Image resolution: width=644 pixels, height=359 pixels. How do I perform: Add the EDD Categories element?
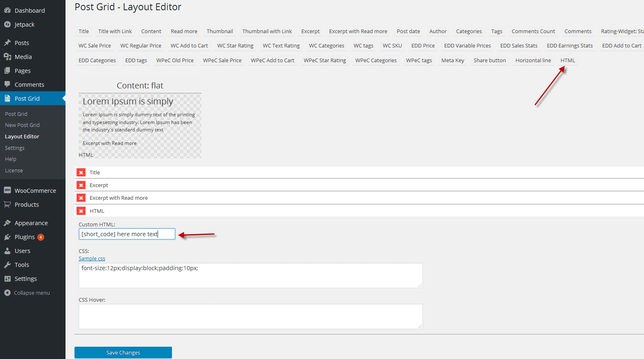point(97,61)
